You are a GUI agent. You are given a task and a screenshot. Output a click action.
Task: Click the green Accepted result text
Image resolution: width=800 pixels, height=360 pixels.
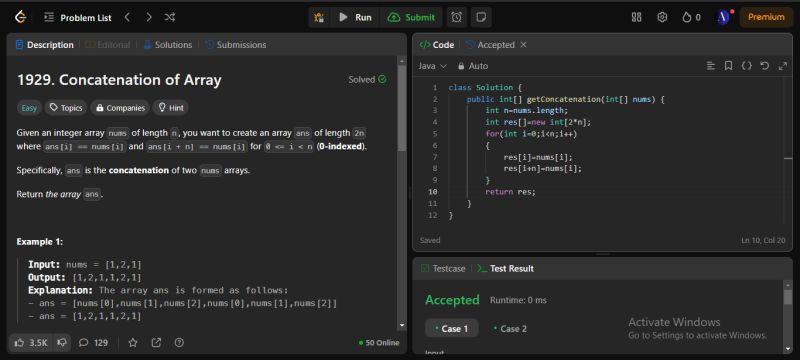[x=452, y=300]
